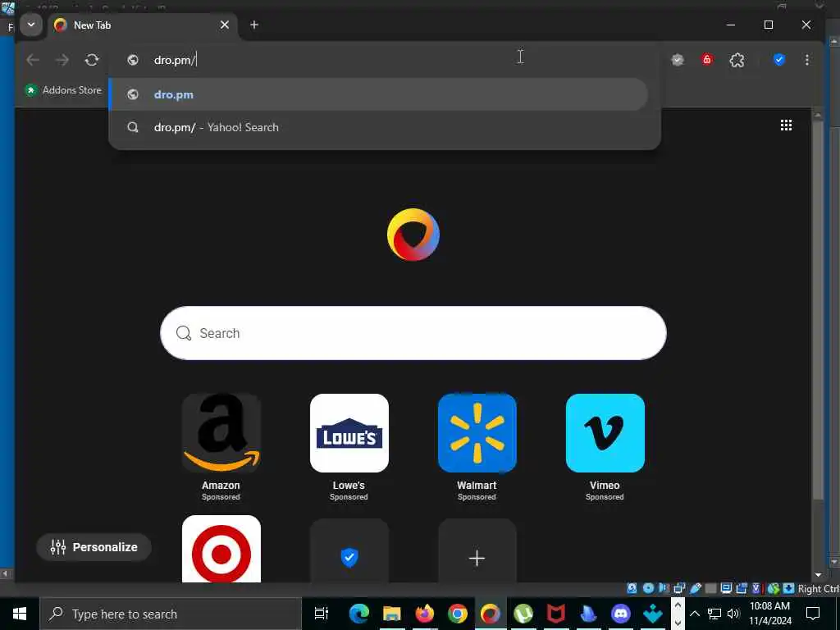The image size is (840, 630).
Task: Click the taskbar search box
Action: point(171,614)
